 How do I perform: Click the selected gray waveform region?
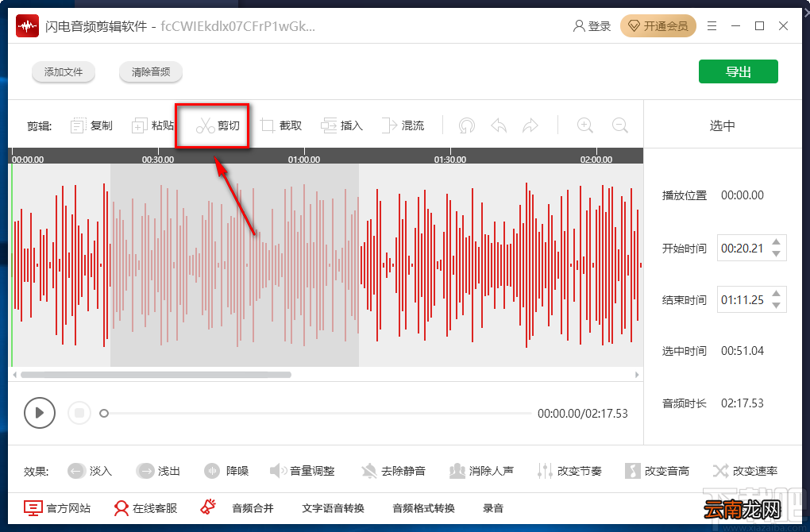234,265
